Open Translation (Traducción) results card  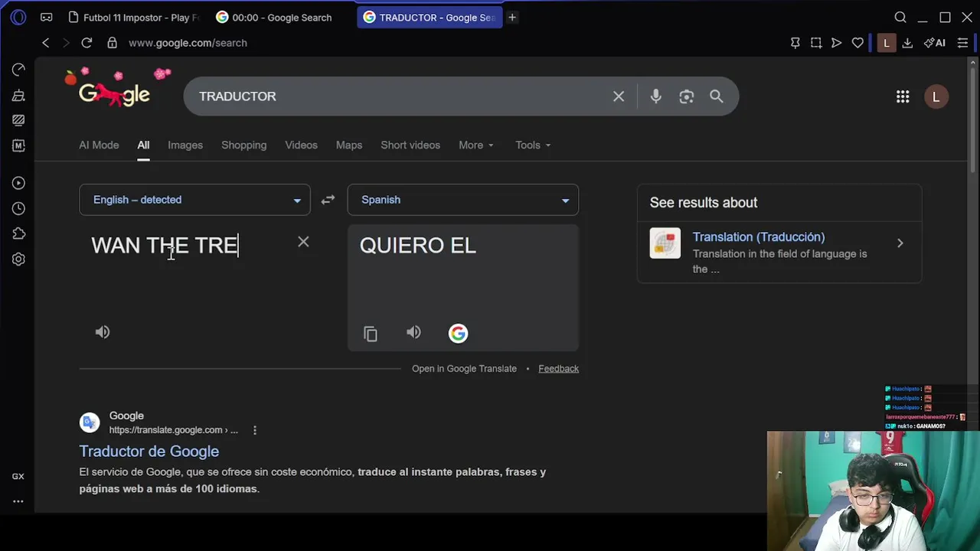tap(779, 253)
